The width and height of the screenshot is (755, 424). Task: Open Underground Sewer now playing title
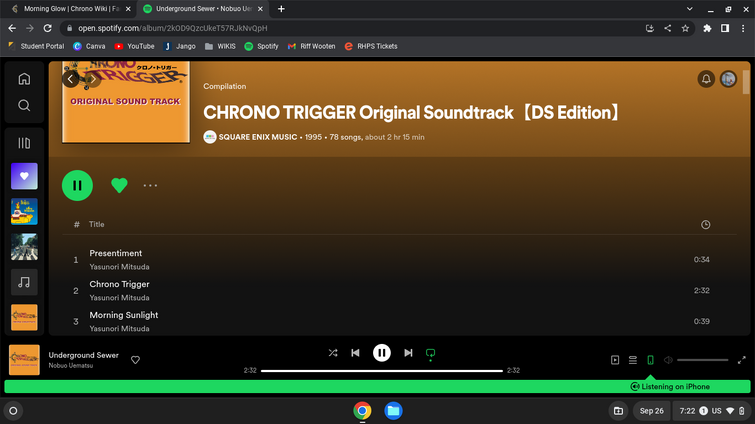pos(83,355)
